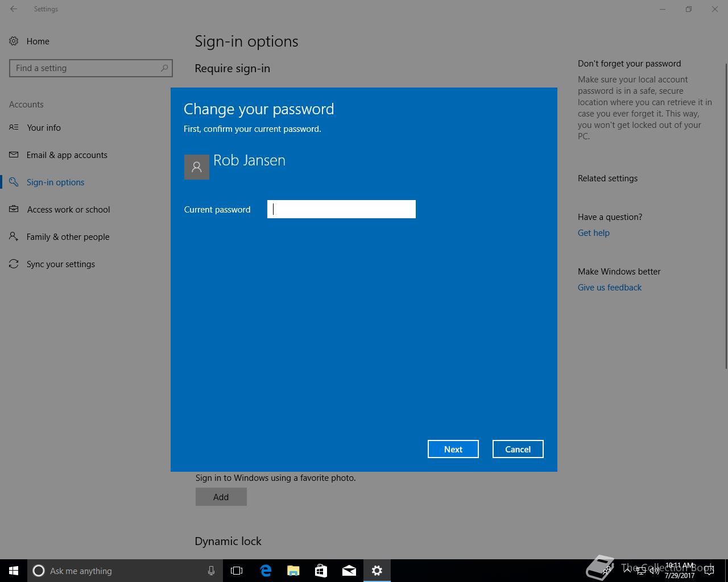Open Task View from taskbar
This screenshot has height=582, width=728.
pyautogui.click(x=237, y=571)
